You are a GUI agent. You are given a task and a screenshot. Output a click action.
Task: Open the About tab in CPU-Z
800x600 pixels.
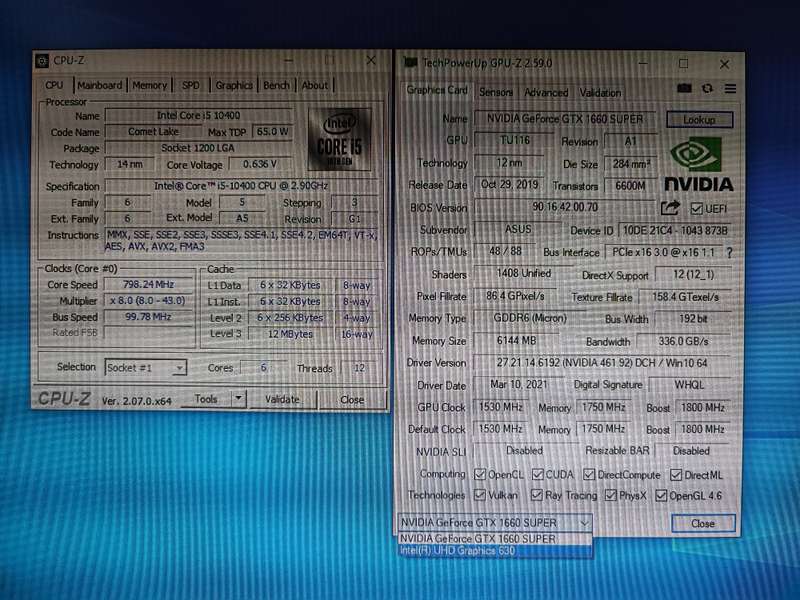click(315, 85)
